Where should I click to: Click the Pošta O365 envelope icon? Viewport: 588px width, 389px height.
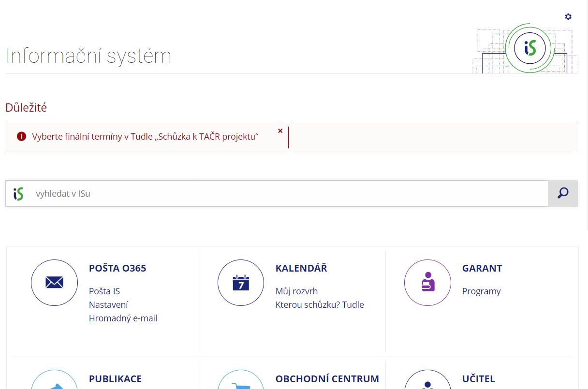pos(54,283)
